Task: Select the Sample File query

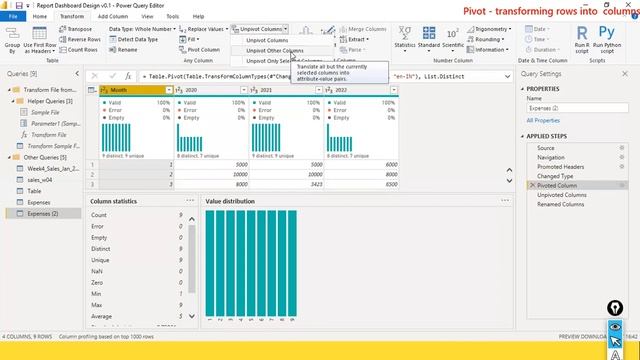Action: point(45,112)
